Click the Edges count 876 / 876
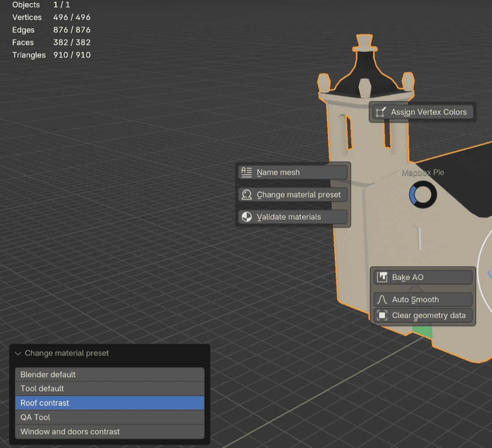The height and width of the screenshot is (448, 492). [x=72, y=30]
